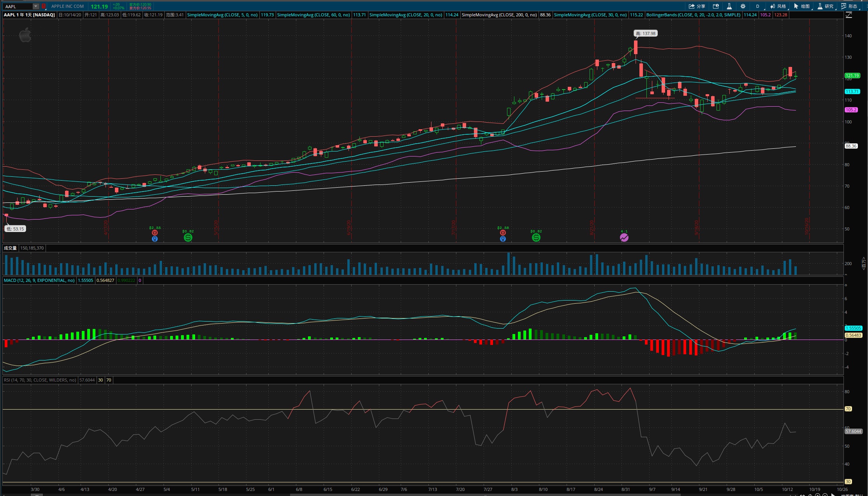The height and width of the screenshot is (496, 868).
Task: Click the lightbulb icon under $2.55 earnings
Action: click(x=155, y=239)
